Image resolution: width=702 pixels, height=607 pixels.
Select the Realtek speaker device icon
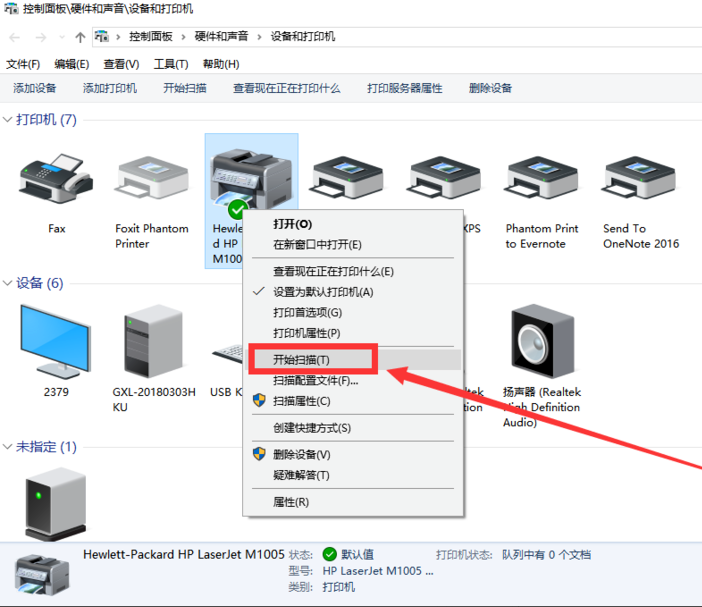click(542, 343)
